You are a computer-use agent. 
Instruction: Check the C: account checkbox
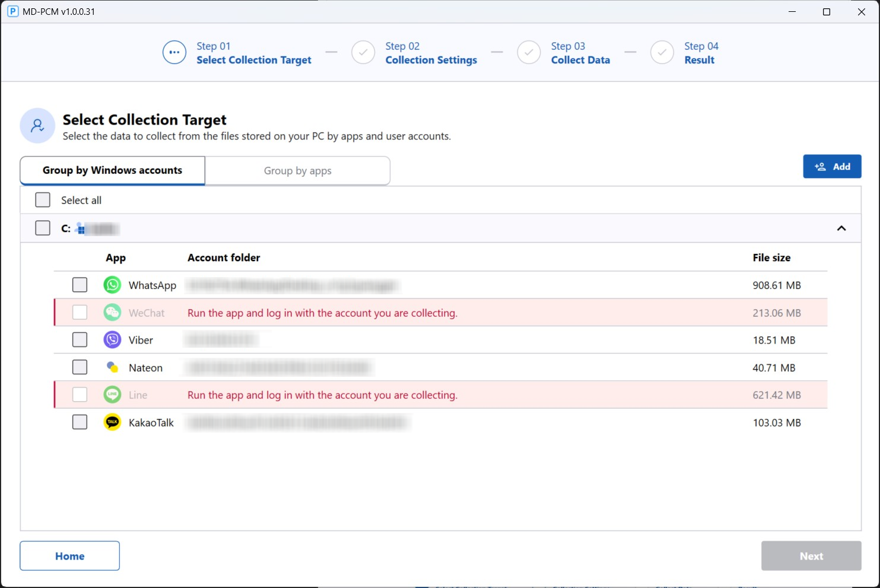coord(43,228)
